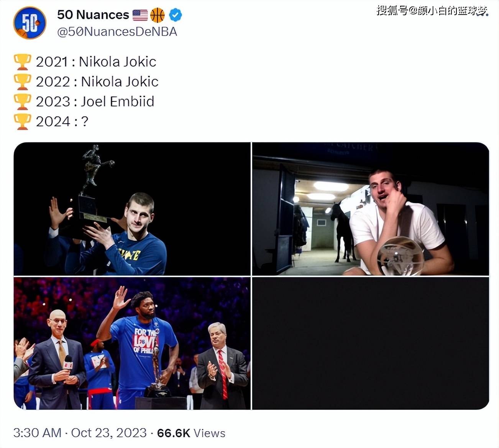Click the blue verified badge

tap(175, 15)
